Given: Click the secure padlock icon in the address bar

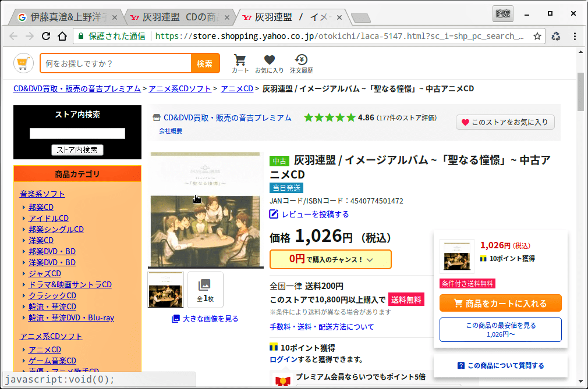Looking at the screenshot, I should point(80,36).
